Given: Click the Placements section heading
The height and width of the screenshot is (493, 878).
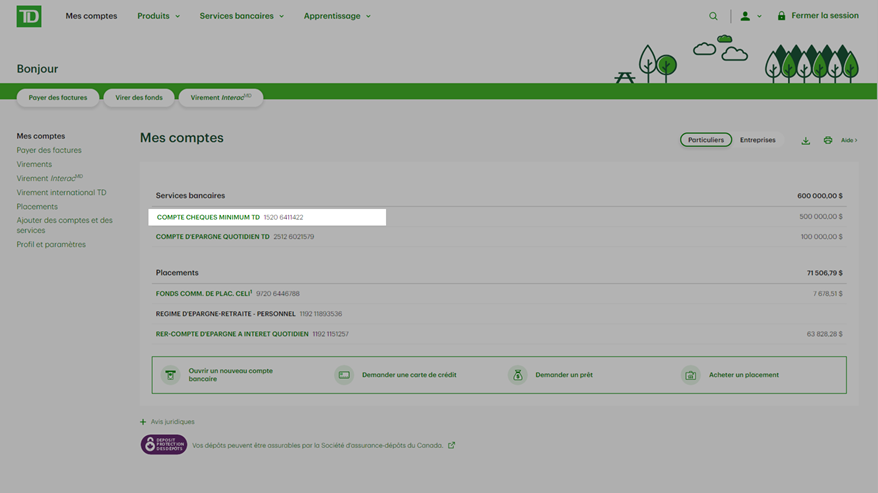Looking at the screenshot, I should click(177, 273).
